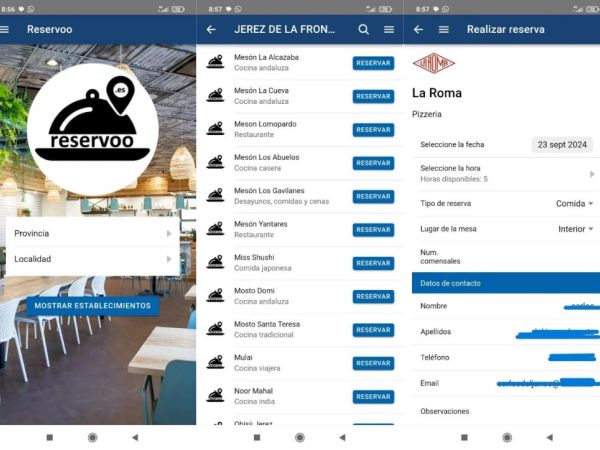This screenshot has width=600, height=450.
Task: Click Mesón Los Gavilanes restaurant icon
Action: [215, 195]
